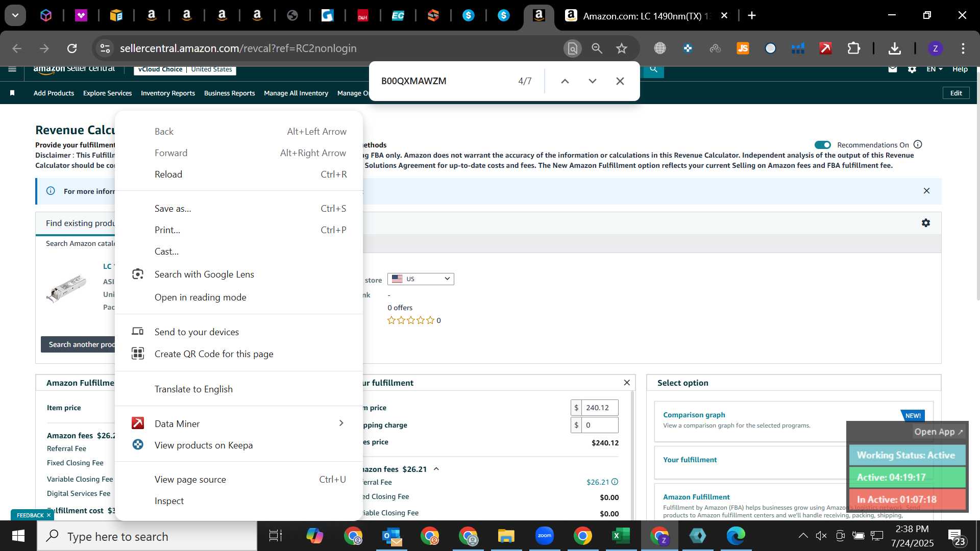This screenshot has width=980, height=551.
Task: Open the new tab plus button
Action: click(751, 16)
